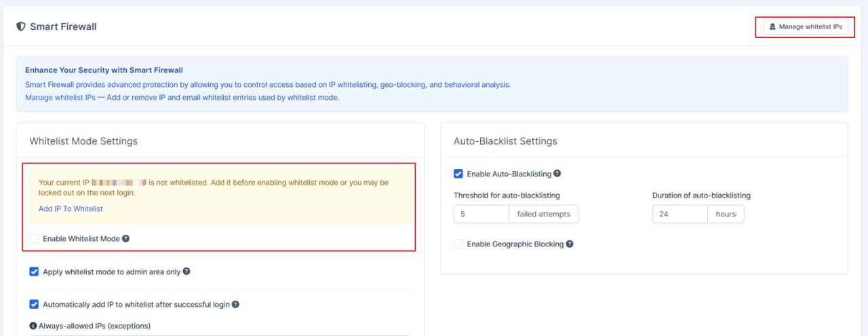
Task: Focus the failed attempts threshold field
Action: 481,214
